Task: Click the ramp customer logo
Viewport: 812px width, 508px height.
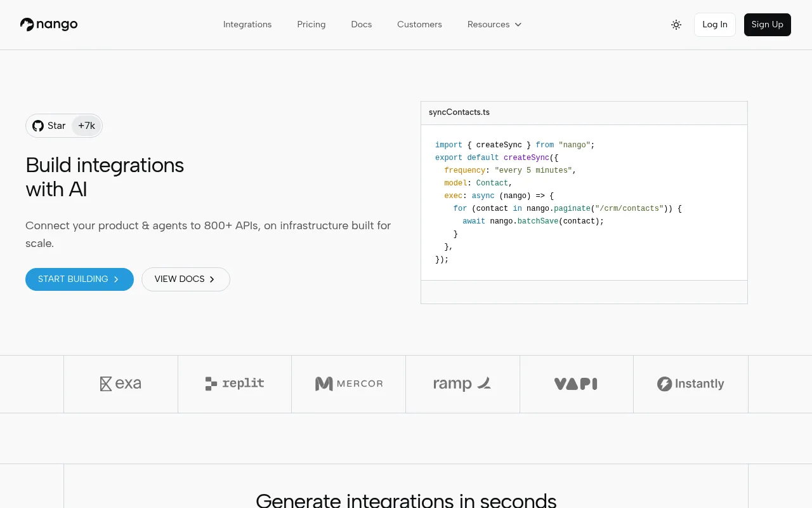Action: coord(462,384)
